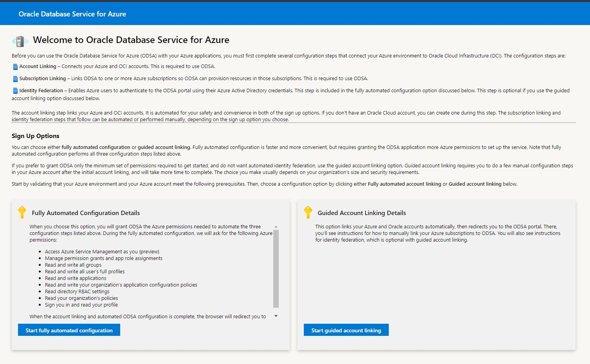Click the database server icon beside the welcome heading
The image size is (590, 364).
click(x=20, y=40)
